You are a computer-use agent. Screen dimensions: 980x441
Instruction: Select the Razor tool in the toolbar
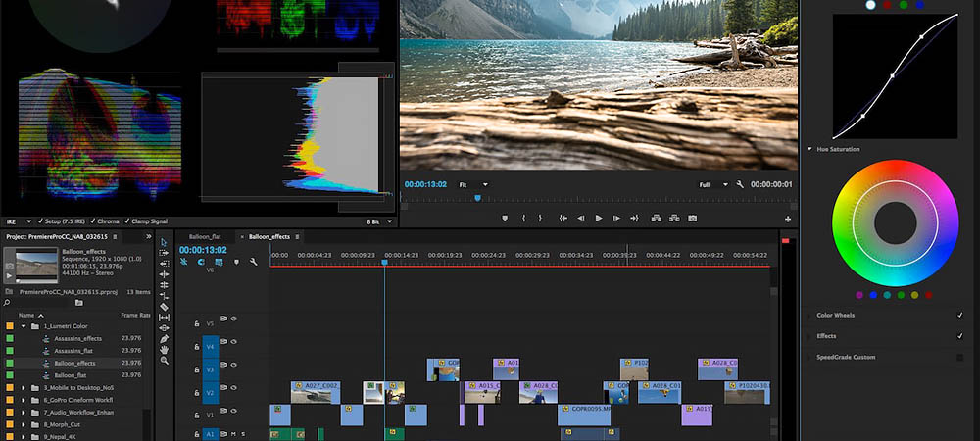[165, 307]
